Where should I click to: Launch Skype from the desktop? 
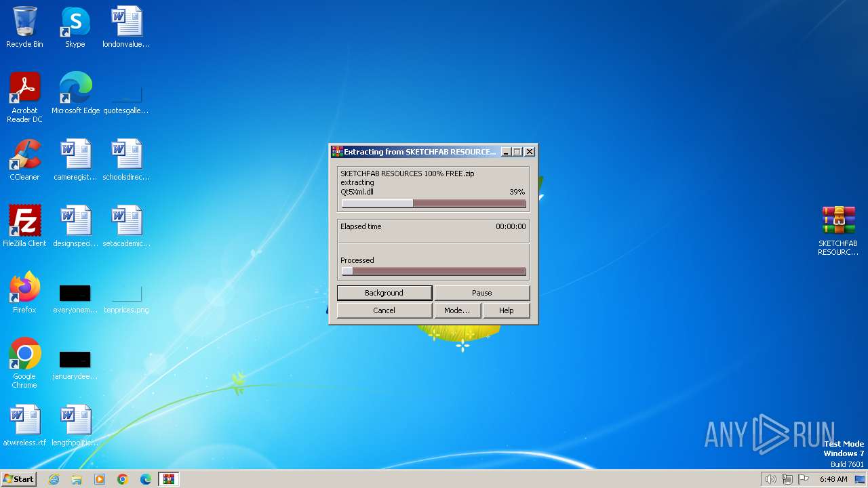(x=75, y=27)
